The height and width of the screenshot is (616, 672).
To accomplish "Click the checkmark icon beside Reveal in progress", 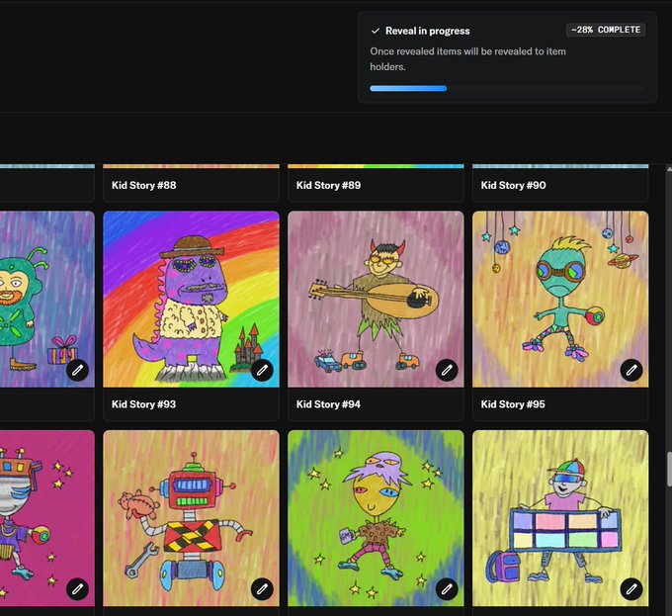I will point(376,31).
